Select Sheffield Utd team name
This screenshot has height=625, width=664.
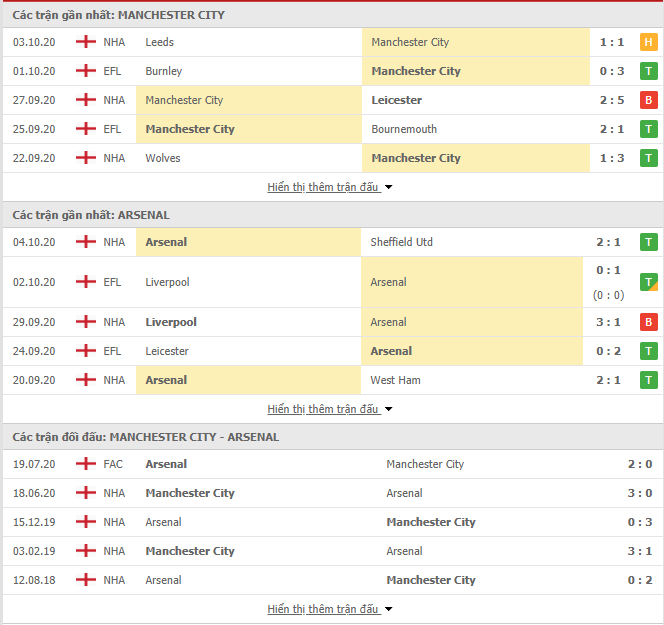[x=404, y=242]
